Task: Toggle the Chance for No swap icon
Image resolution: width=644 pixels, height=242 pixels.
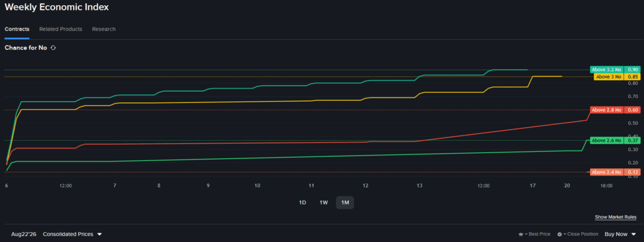Action: click(53, 47)
